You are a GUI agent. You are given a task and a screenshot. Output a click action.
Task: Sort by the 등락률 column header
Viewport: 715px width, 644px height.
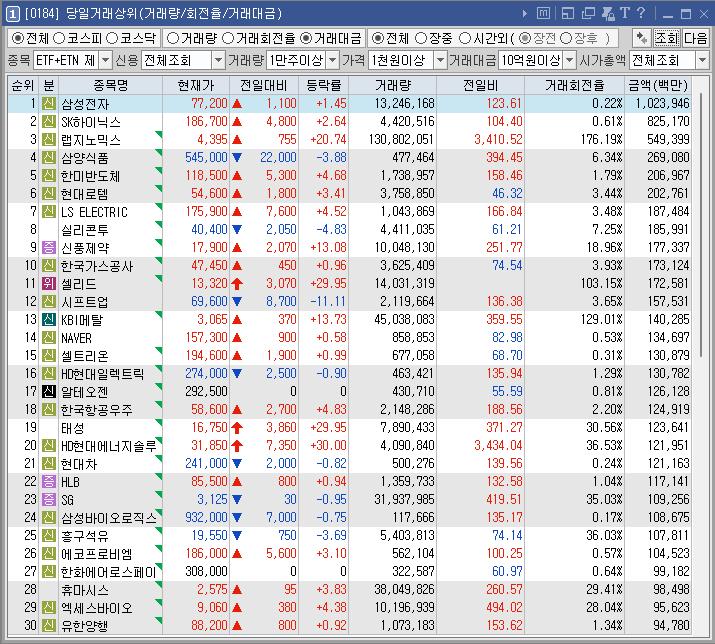click(323, 85)
